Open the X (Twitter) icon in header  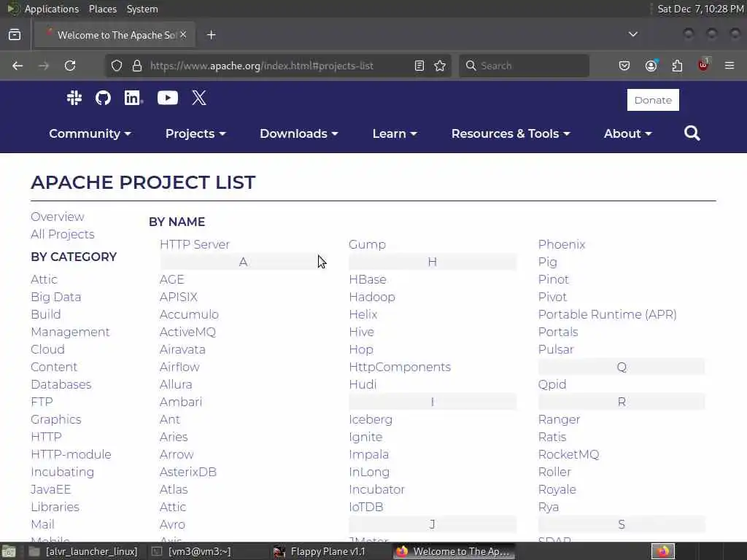pyautogui.click(x=199, y=98)
